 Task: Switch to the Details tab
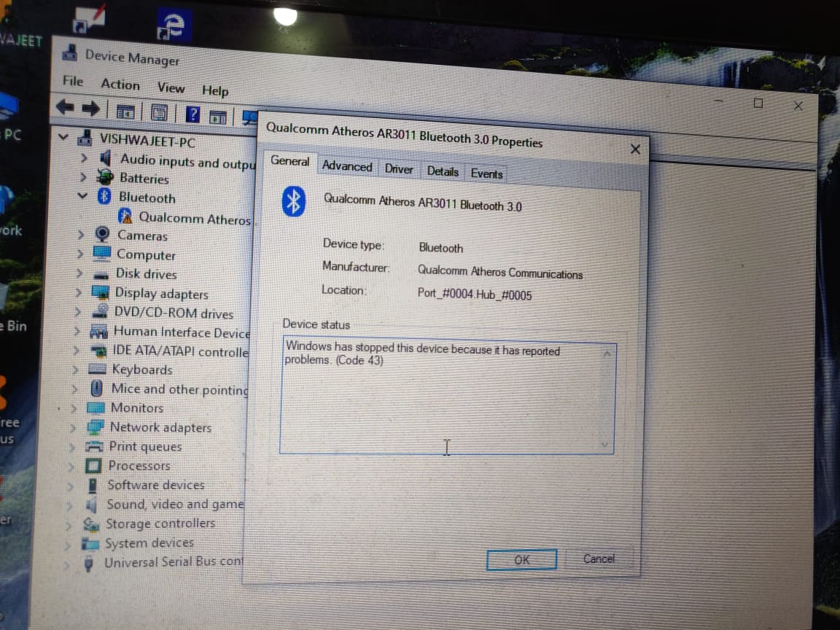tap(443, 171)
